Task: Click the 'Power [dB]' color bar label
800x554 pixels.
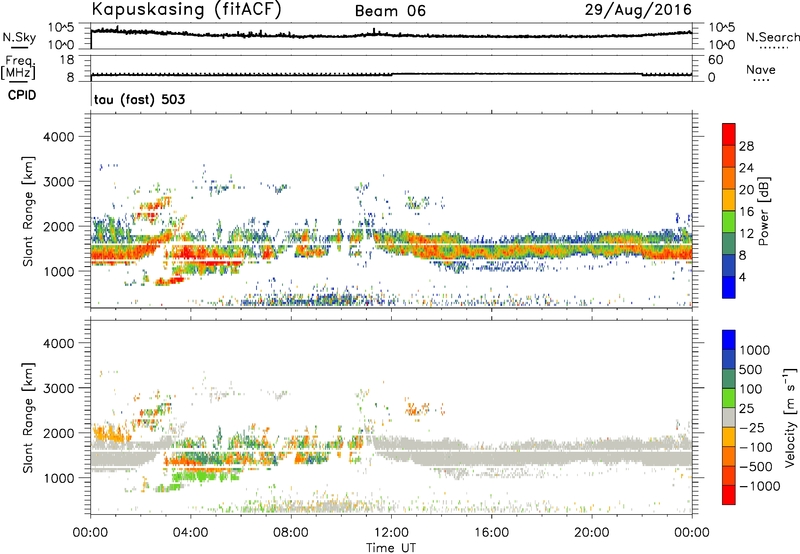Action: click(x=764, y=211)
